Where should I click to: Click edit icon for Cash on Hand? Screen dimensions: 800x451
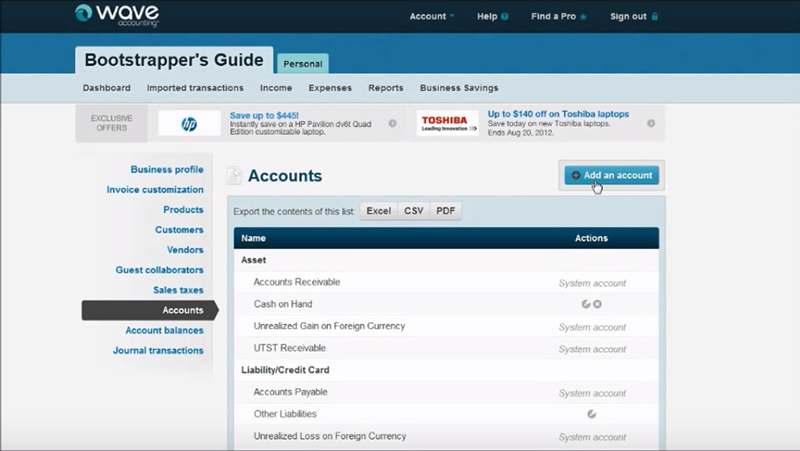coord(586,304)
